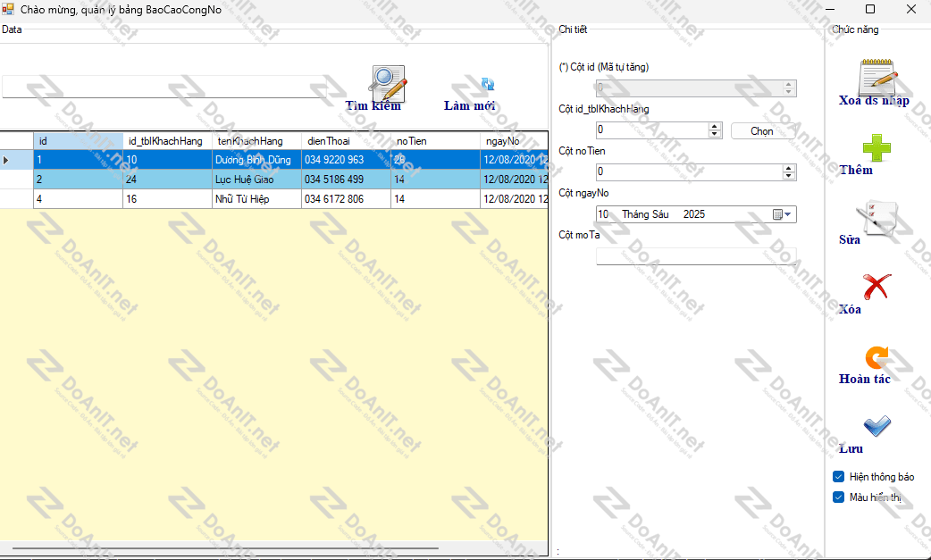The height and width of the screenshot is (560, 931).
Task: Click noTien cell in Nhữ Từ Hiệp row
Action: 435,199
